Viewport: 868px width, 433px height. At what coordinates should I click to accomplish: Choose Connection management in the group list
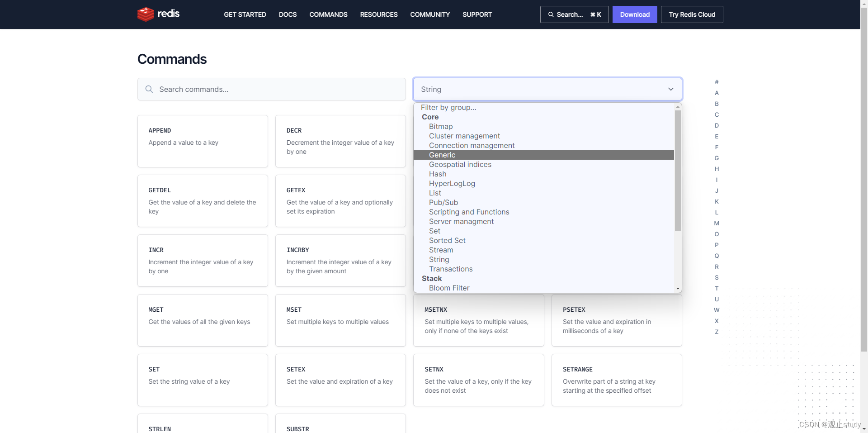544,145
